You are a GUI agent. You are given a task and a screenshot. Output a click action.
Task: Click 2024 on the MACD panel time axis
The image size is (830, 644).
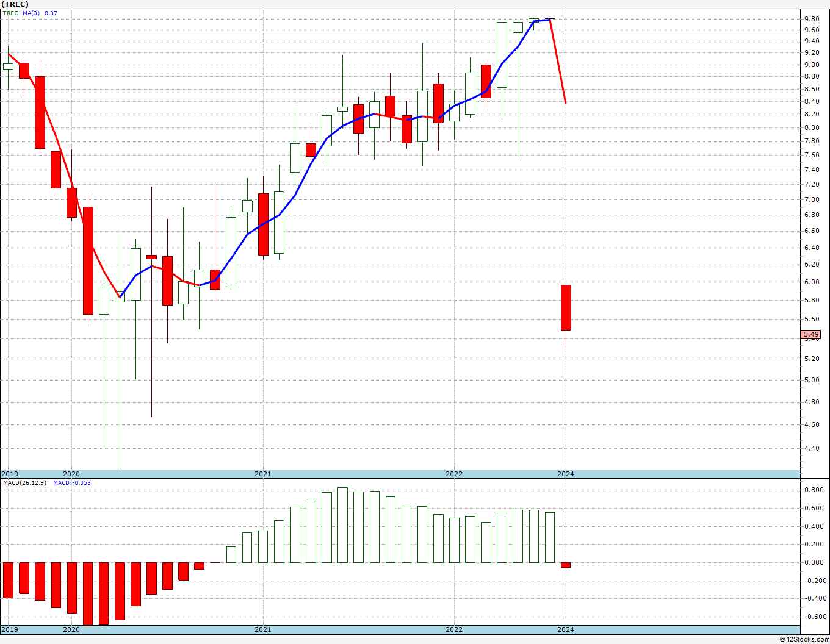click(x=566, y=629)
